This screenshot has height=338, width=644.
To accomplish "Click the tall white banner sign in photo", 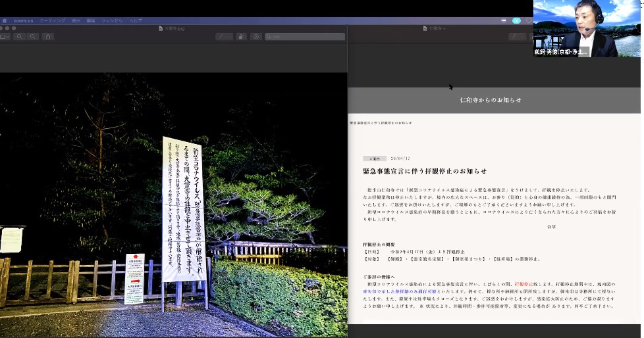I will (184, 209).
